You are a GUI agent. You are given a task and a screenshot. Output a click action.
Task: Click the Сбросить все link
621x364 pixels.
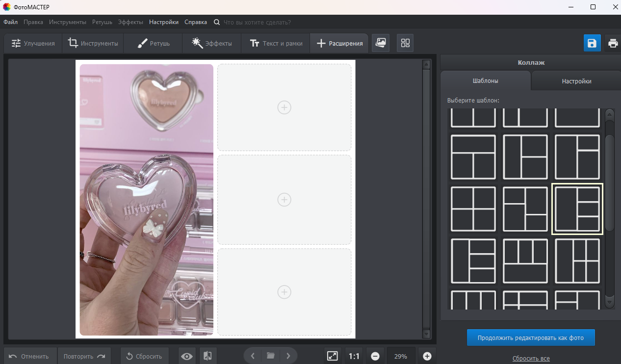[x=531, y=359]
